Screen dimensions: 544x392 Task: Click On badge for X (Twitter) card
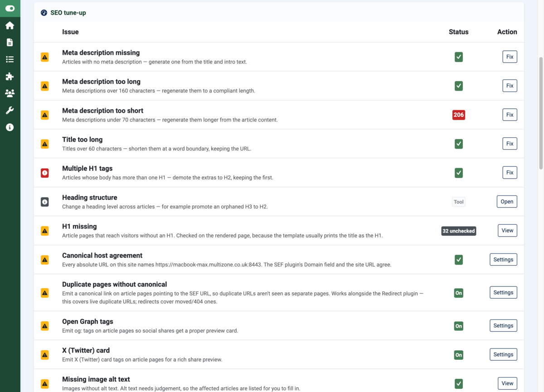[x=459, y=355]
